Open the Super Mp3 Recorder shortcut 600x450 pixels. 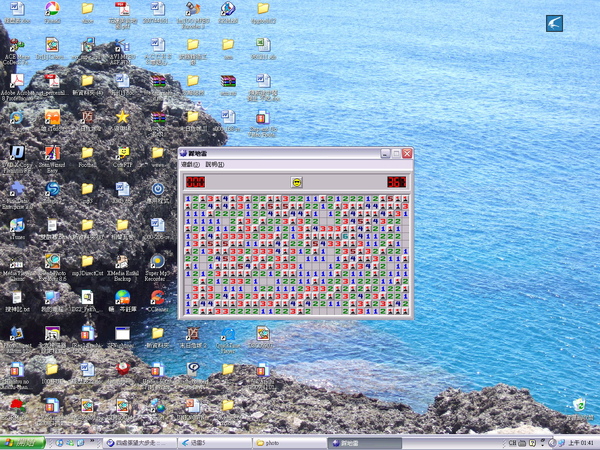(157, 267)
